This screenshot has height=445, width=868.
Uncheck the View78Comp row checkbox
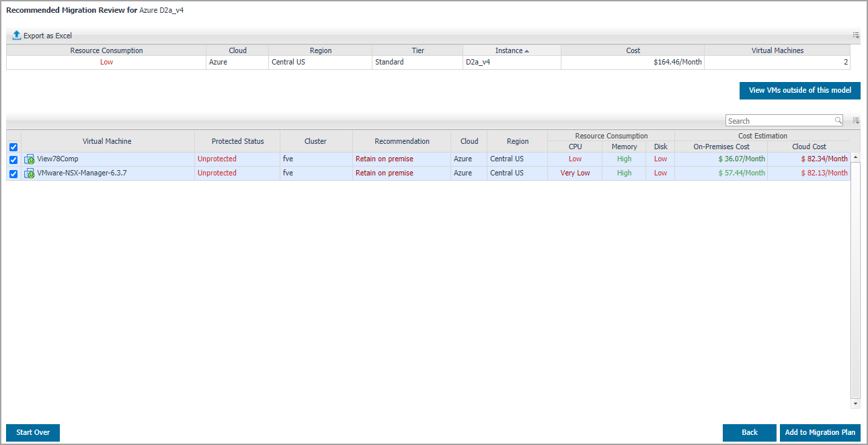13,160
